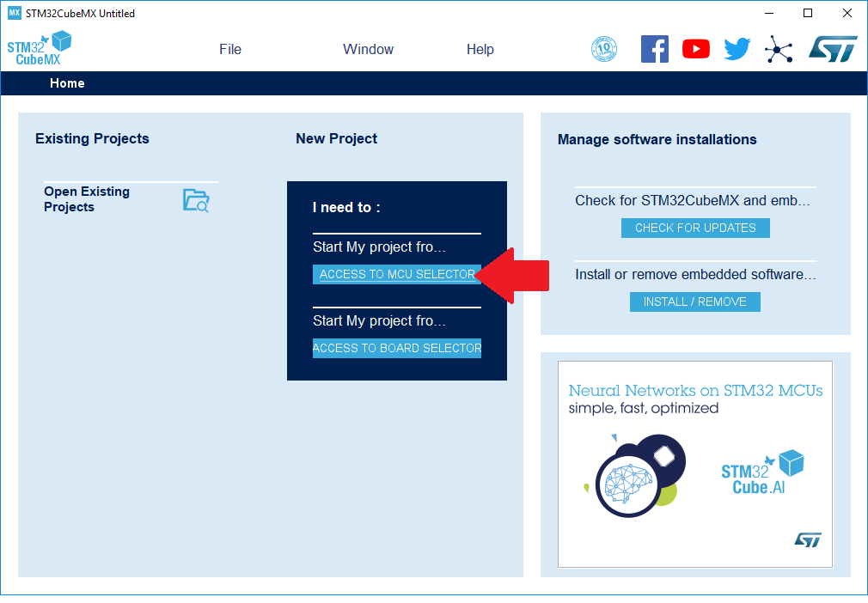Select the Home breadcrumb tab
This screenshot has height=603, width=868.
(x=67, y=83)
